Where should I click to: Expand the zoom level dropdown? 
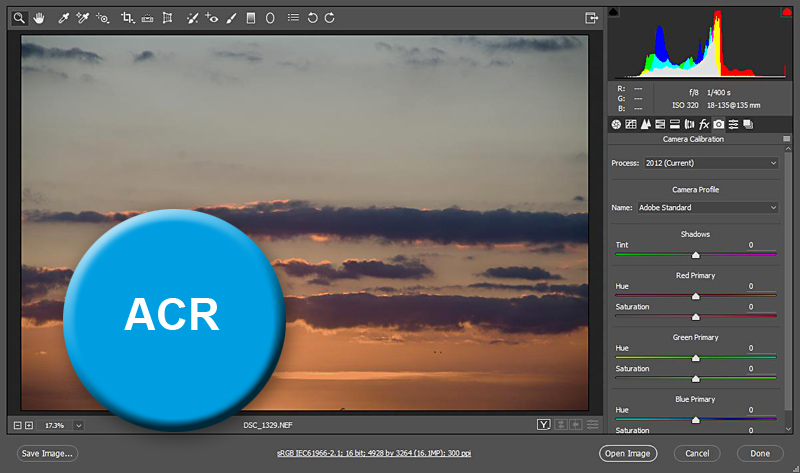point(78,425)
